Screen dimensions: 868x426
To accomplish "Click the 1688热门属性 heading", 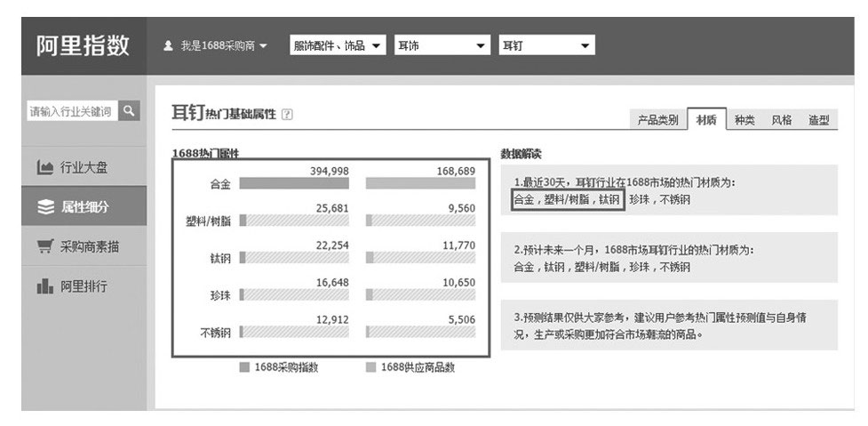I will click(205, 154).
